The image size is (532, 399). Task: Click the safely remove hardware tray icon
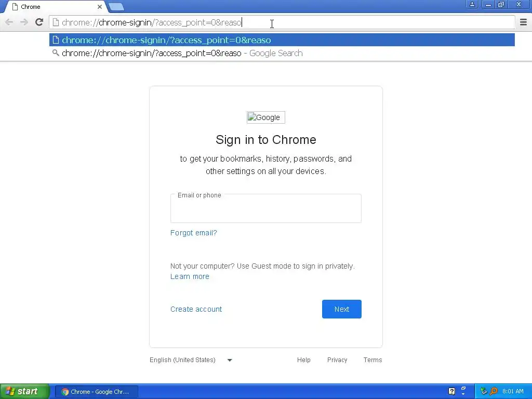coord(484,392)
